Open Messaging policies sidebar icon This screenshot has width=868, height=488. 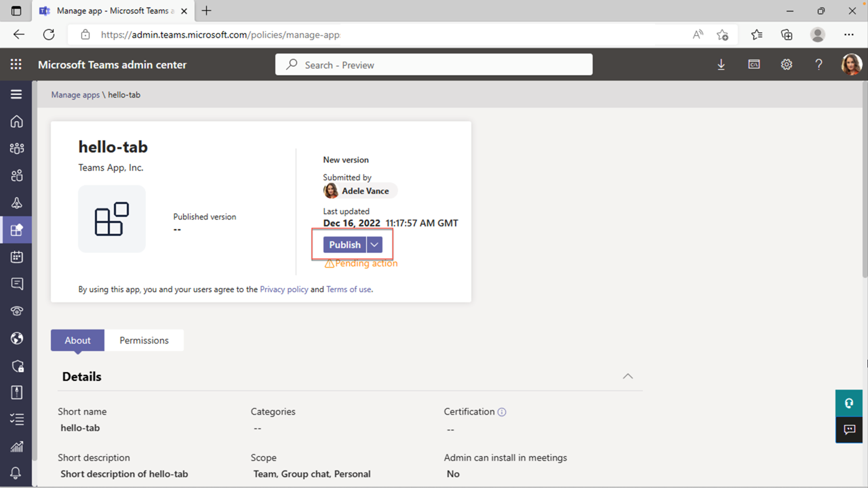(16, 284)
